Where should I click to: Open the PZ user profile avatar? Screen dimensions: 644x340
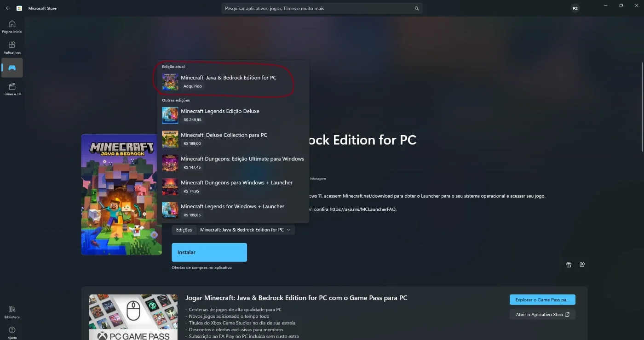[575, 8]
